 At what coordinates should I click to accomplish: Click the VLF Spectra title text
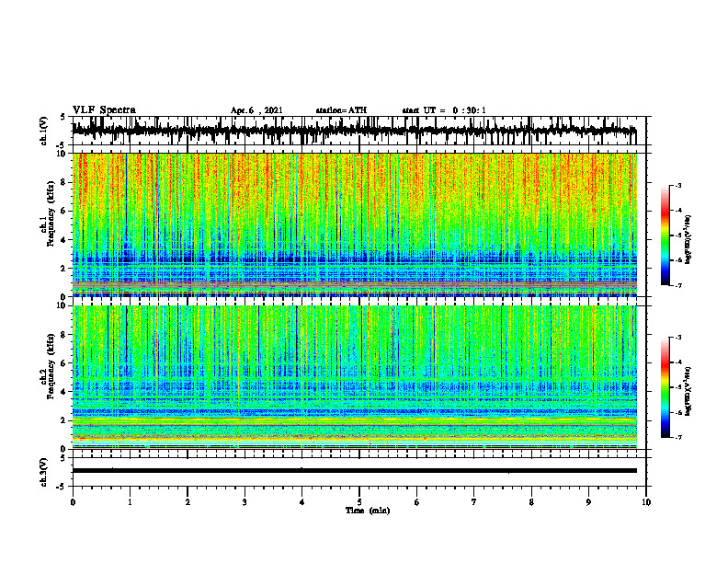104,110
